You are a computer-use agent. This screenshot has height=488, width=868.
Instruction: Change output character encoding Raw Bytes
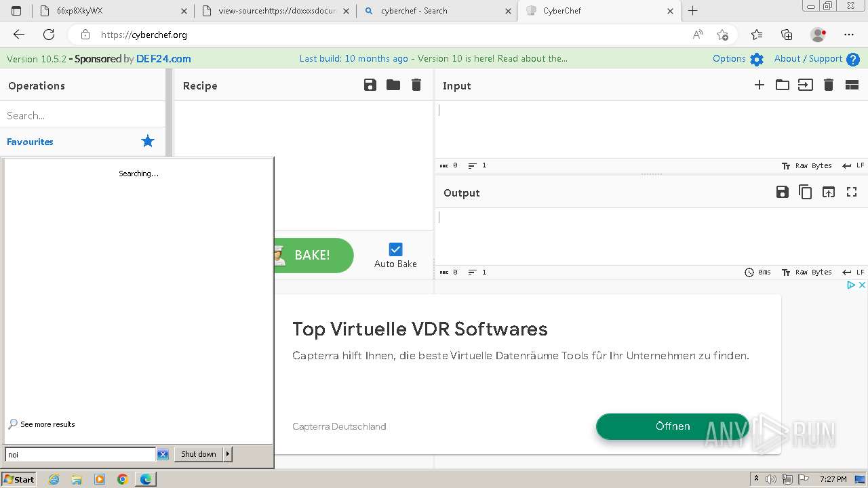(806, 272)
